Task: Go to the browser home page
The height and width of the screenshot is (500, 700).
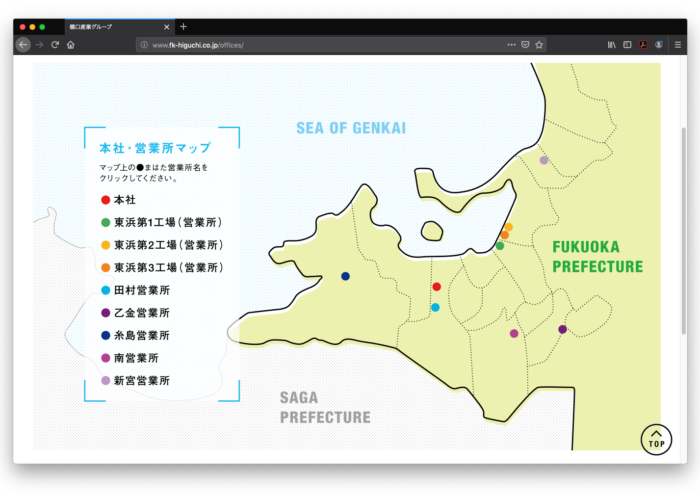Action: pyautogui.click(x=71, y=45)
